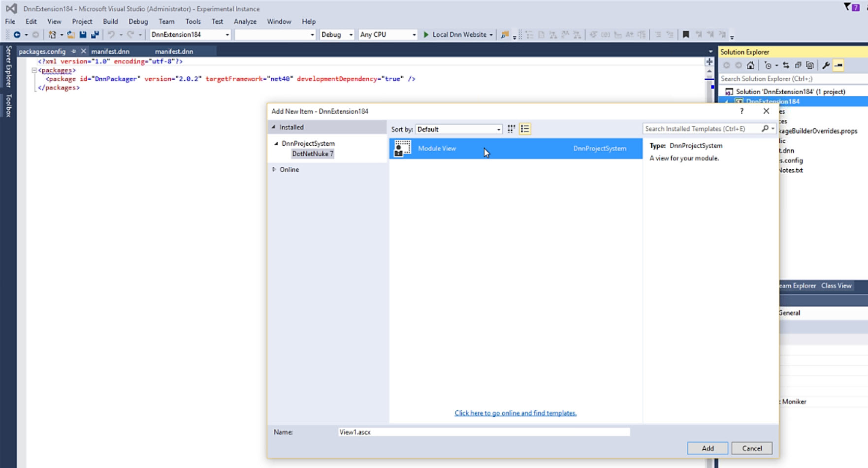Click the New Project toolbar icon
This screenshot has height=468, width=868.
52,34
